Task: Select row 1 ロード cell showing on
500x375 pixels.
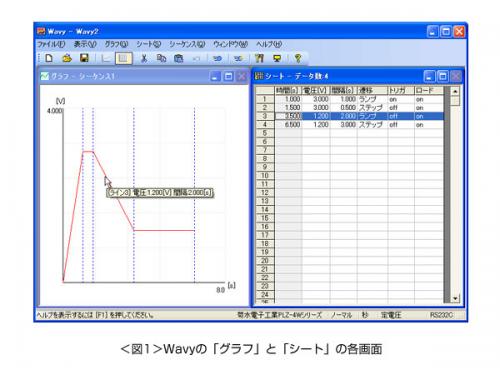Action: 429,99
